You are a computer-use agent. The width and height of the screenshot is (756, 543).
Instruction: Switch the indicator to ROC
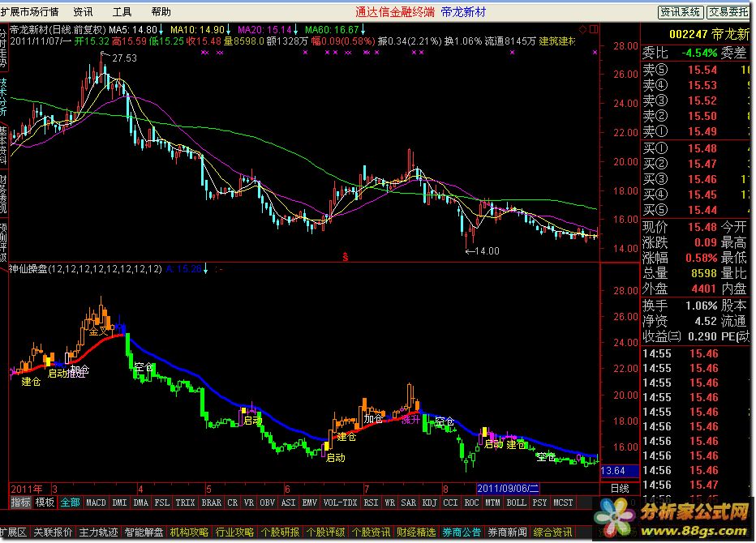(x=471, y=502)
